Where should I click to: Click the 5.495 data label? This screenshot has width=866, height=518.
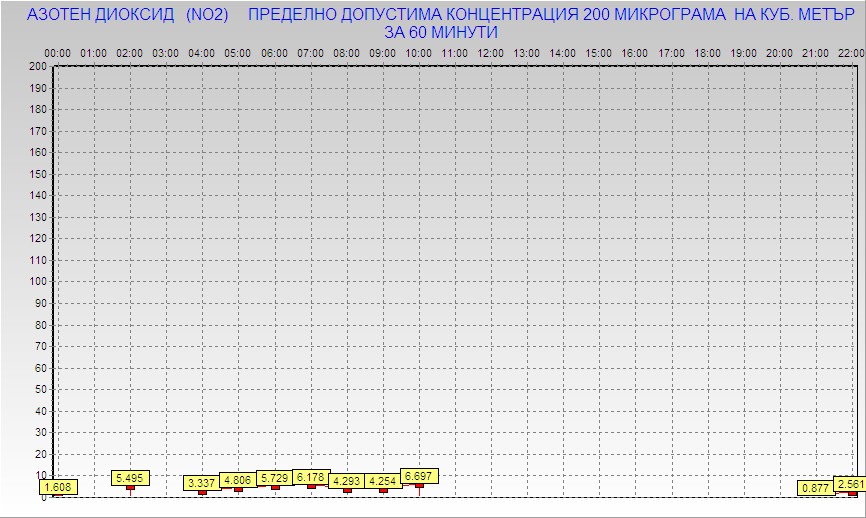click(130, 479)
